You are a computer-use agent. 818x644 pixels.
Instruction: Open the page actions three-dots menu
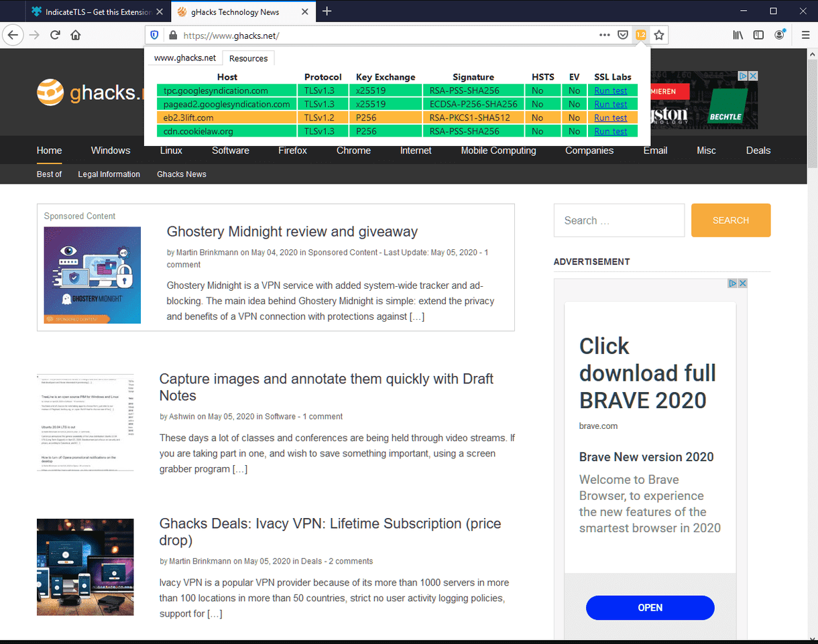point(605,35)
